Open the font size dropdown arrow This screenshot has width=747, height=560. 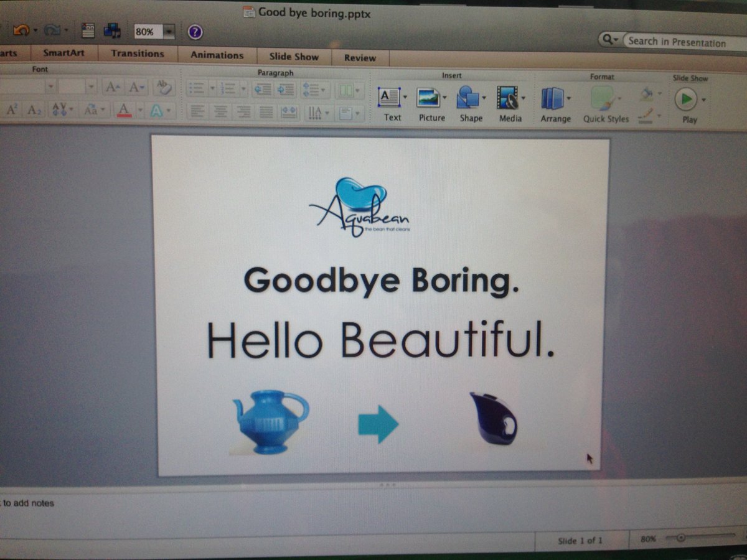click(x=91, y=86)
